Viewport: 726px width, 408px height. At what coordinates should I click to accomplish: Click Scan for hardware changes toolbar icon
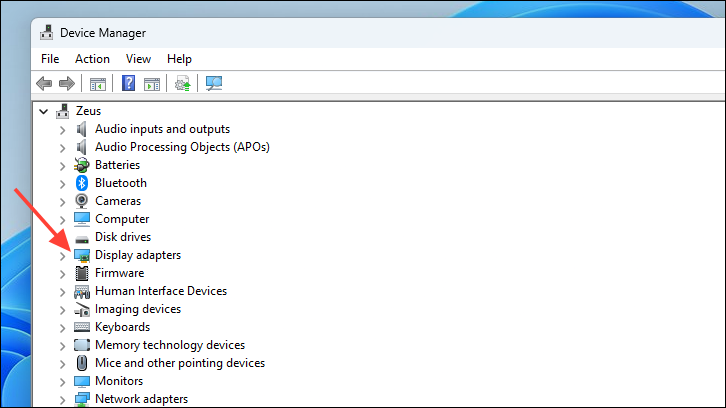click(x=214, y=83)
